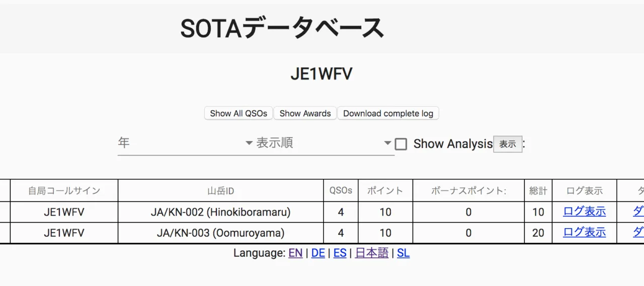Switch language to EN

pyautogui.click(x=295, y=253)
